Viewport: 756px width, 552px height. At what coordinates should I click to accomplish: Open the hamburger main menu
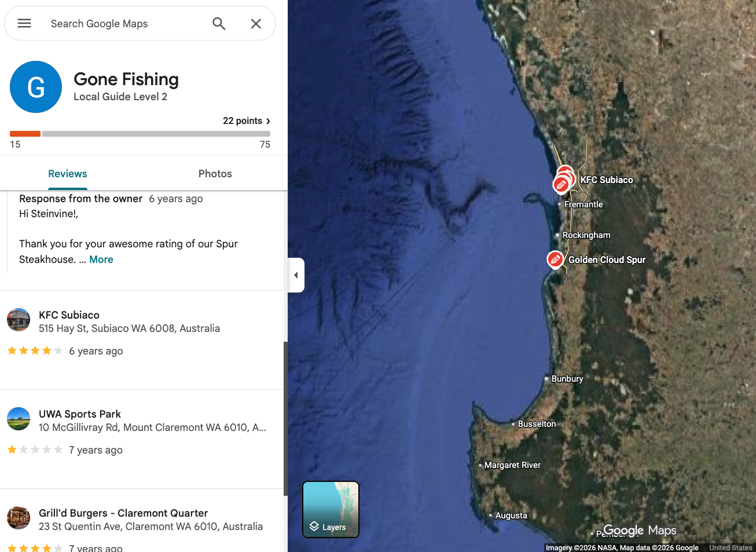pyautogui.click(x=24, y=23)
